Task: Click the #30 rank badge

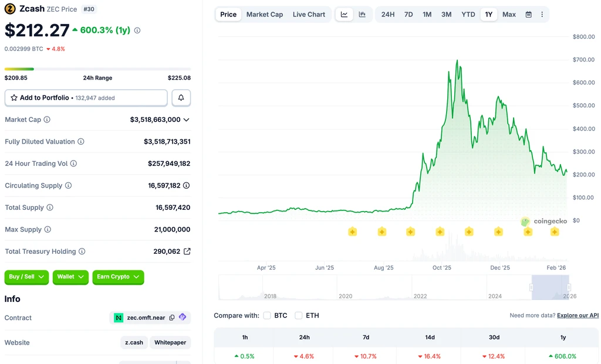Action: point(89,9)
